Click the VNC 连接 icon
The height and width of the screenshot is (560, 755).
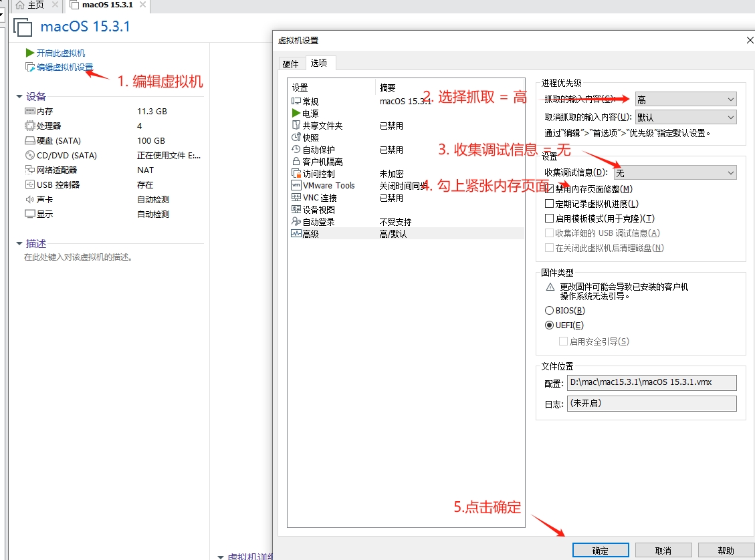(296, 197)
